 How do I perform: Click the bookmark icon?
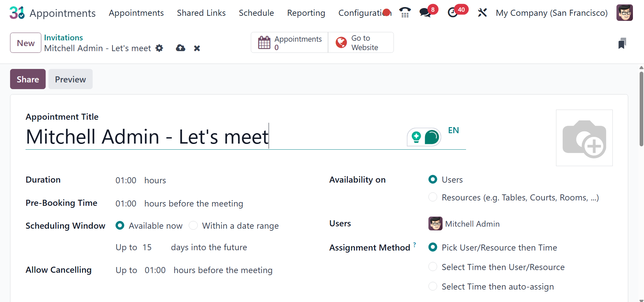[x=622, y=43]
